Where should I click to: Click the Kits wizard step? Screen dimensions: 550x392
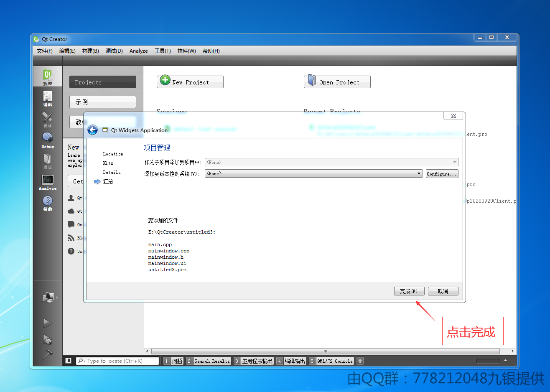click(108, 163)
